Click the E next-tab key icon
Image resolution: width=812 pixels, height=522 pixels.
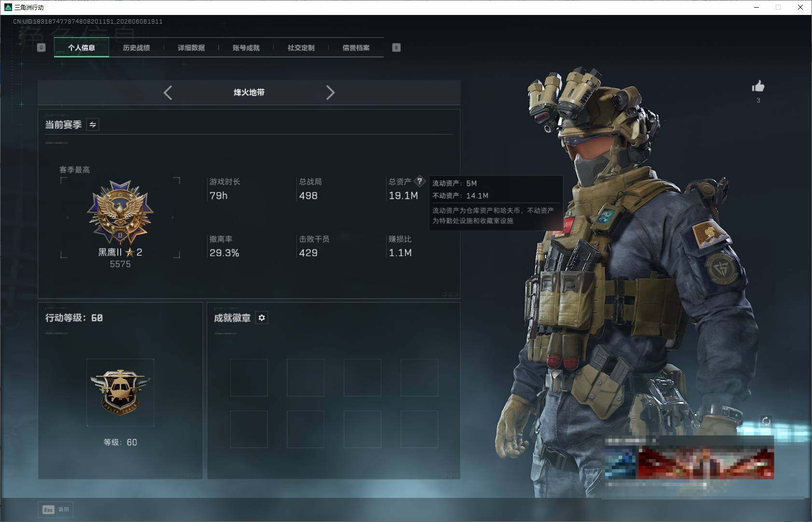pyautogui.click(x=396, y=47)
